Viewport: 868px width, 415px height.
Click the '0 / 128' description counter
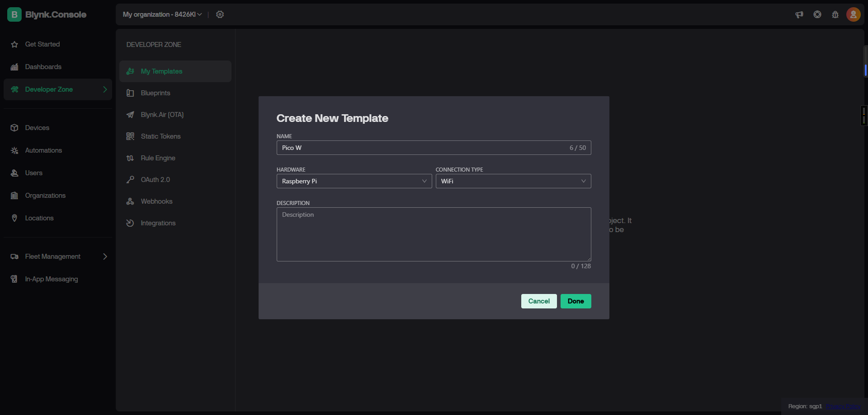point(581,266)
